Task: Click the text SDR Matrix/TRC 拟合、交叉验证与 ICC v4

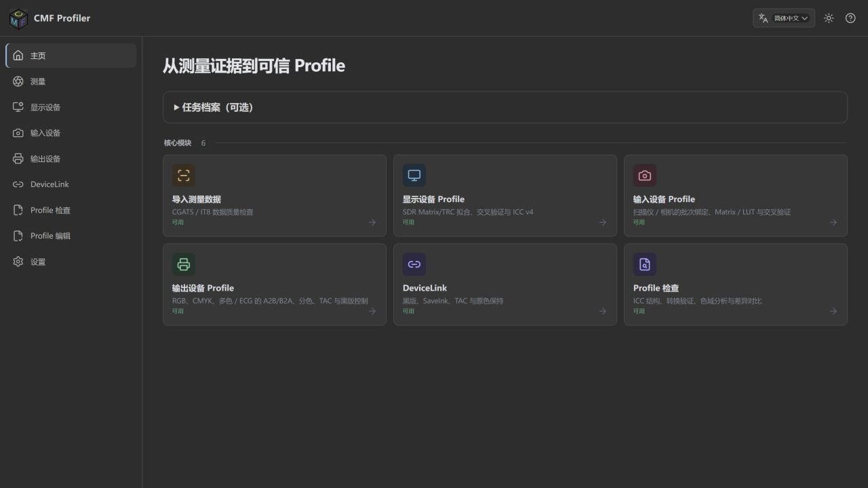Action: point(468,212)
